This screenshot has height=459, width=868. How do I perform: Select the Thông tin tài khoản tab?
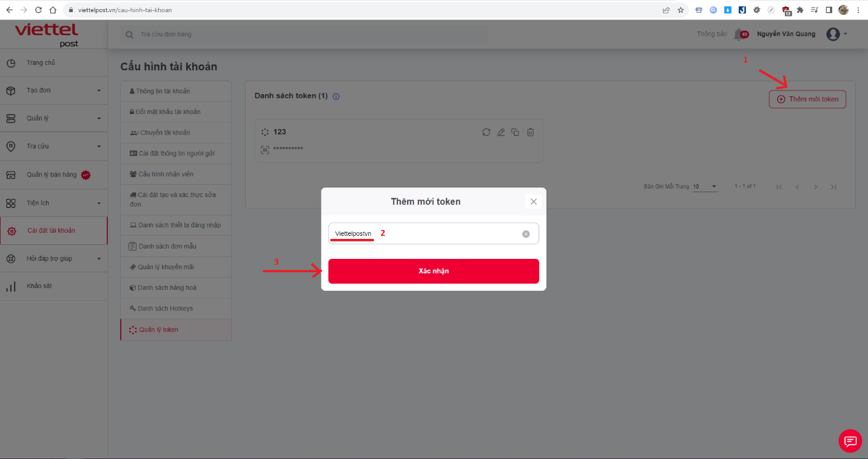pos(176,91)
